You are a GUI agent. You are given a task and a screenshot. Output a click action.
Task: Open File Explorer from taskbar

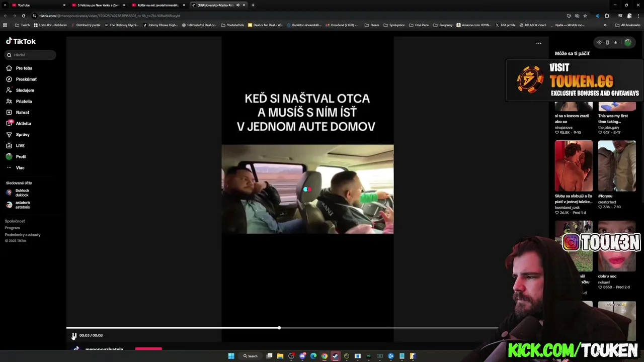tap(280, 356)
